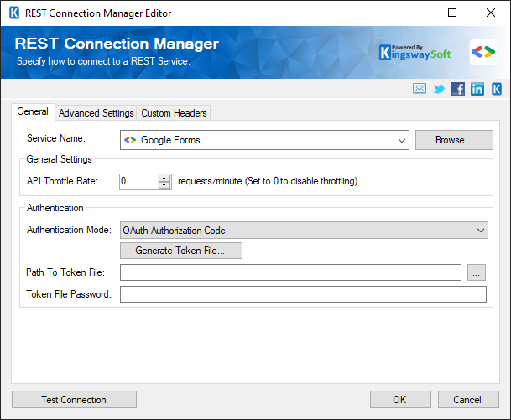This screenshot has width=511, height=420.
Task: Click the KingswaySoft K icon in social row
Action: point(497,89)
